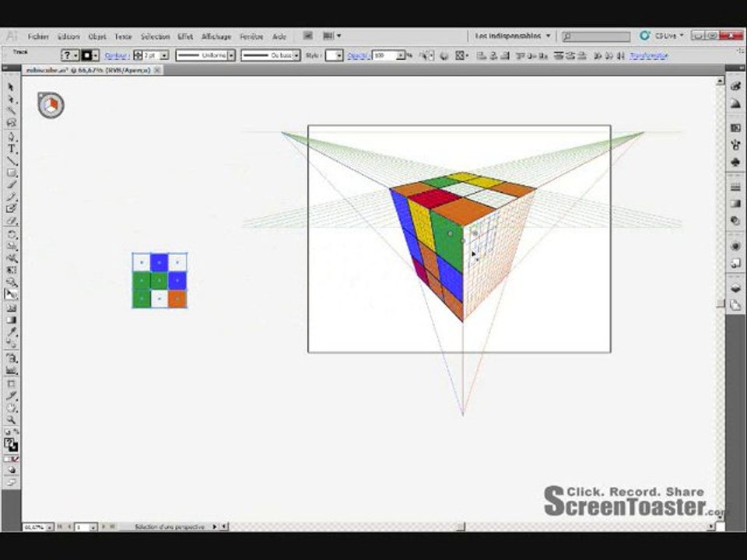Screen dimensions: 747x560
Task: Click the Contour link in control bar
Action: click(x=117, y=56)
